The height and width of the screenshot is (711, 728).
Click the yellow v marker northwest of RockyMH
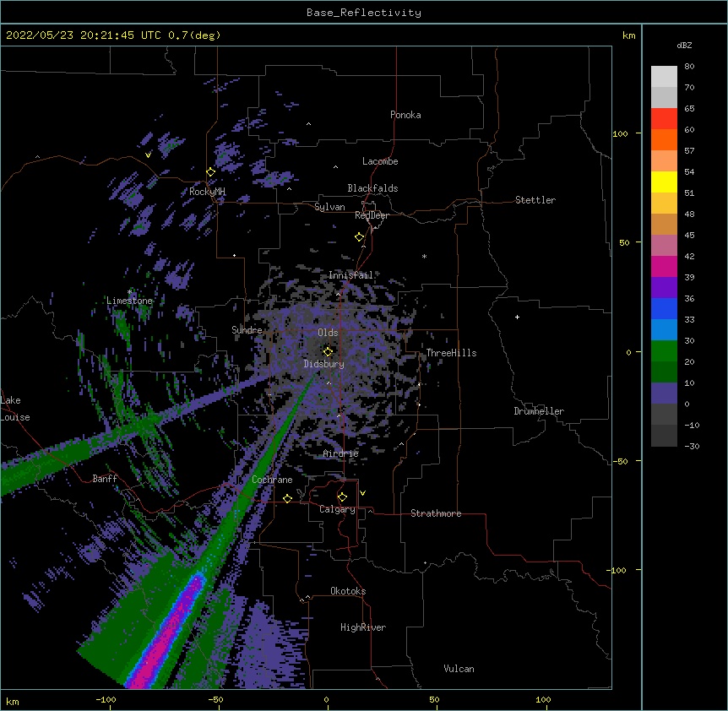pyautogui.click(x=148, y=155)
